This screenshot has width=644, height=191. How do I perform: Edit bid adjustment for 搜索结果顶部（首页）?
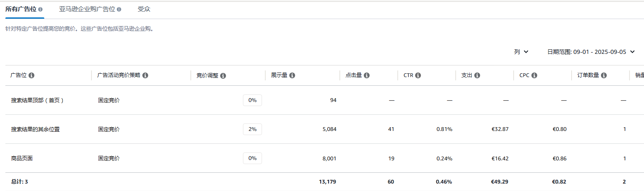[252, 100]
